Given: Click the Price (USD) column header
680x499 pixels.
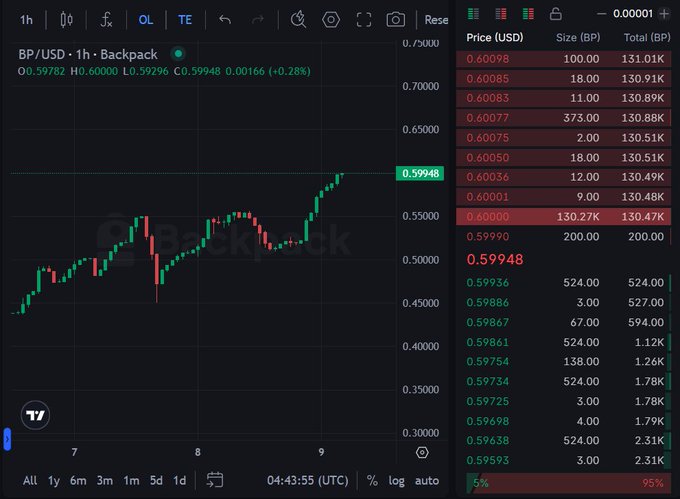Looking at the screenshot, I should tap(495, 38).
